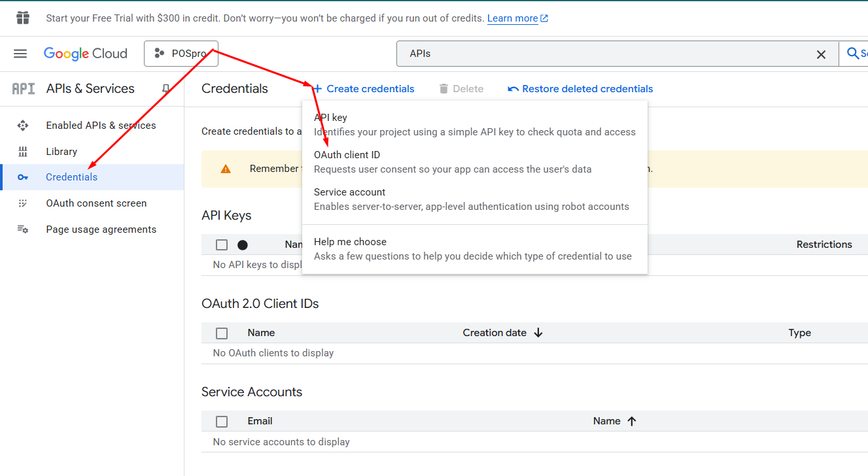Click the search magnifier icon
The image size is (868, 476).
[x=853, y=54]
